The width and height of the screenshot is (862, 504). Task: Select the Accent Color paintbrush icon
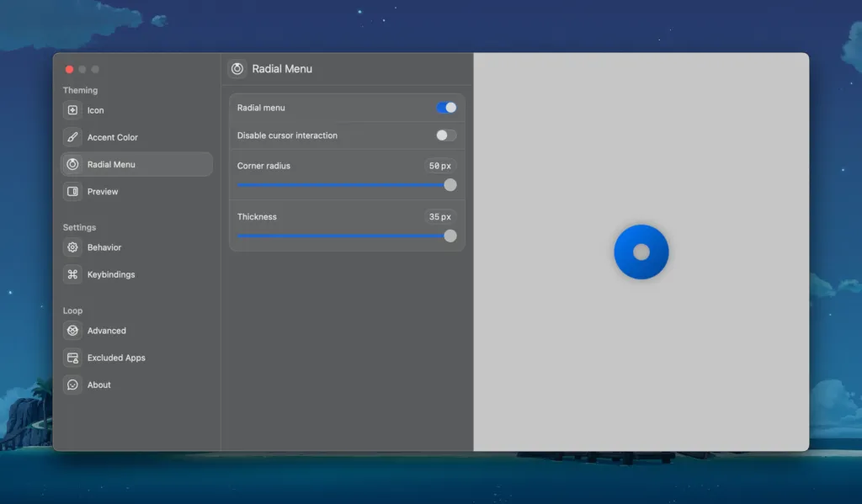coord(72,137)
